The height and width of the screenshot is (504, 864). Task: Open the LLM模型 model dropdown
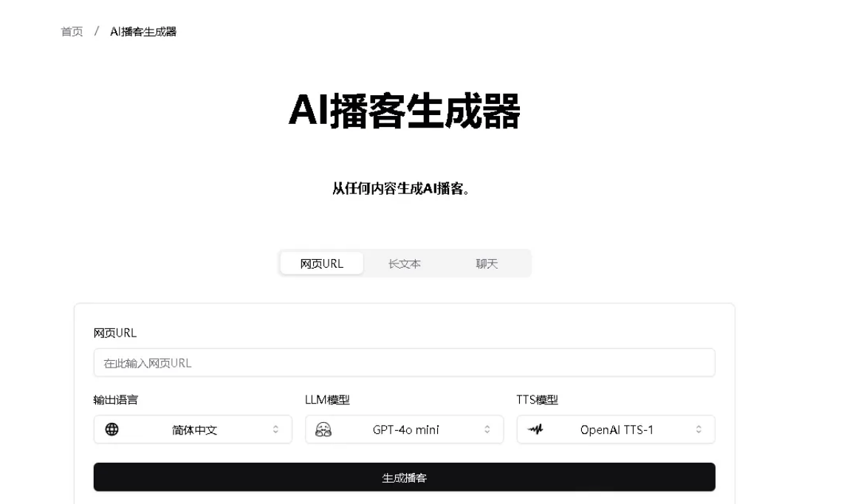(x=404, y=429)
